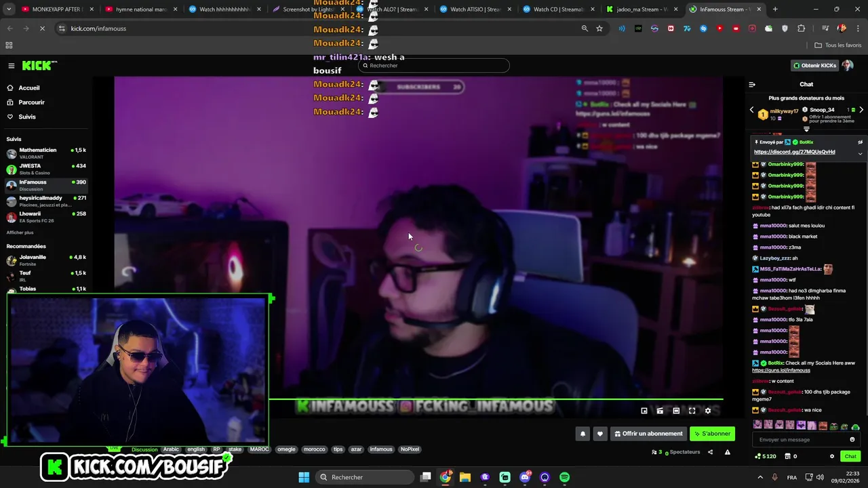Image resolution: width=868 pixels, height=488 pixels.
Task: Open the tab search dropdown arrow
Action: tap(9, 9)
